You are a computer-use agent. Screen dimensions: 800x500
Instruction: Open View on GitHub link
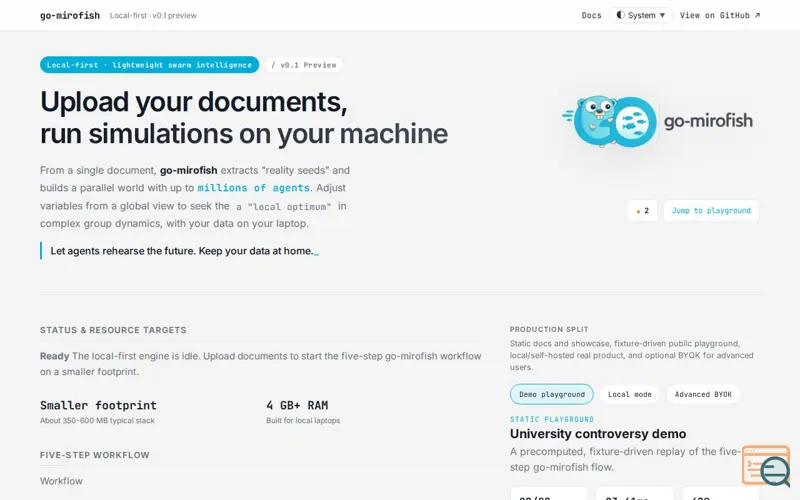[x=720, y=15]
